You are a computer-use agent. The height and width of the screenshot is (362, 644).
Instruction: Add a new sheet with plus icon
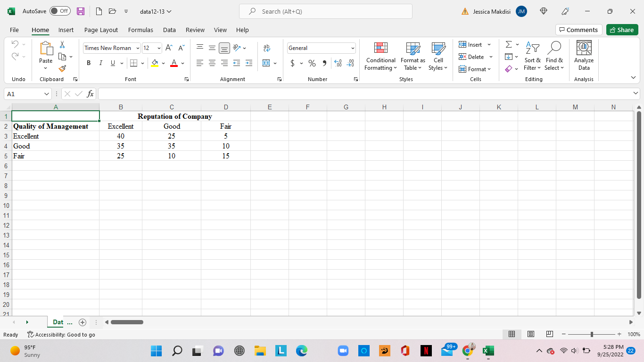(83, 322)
